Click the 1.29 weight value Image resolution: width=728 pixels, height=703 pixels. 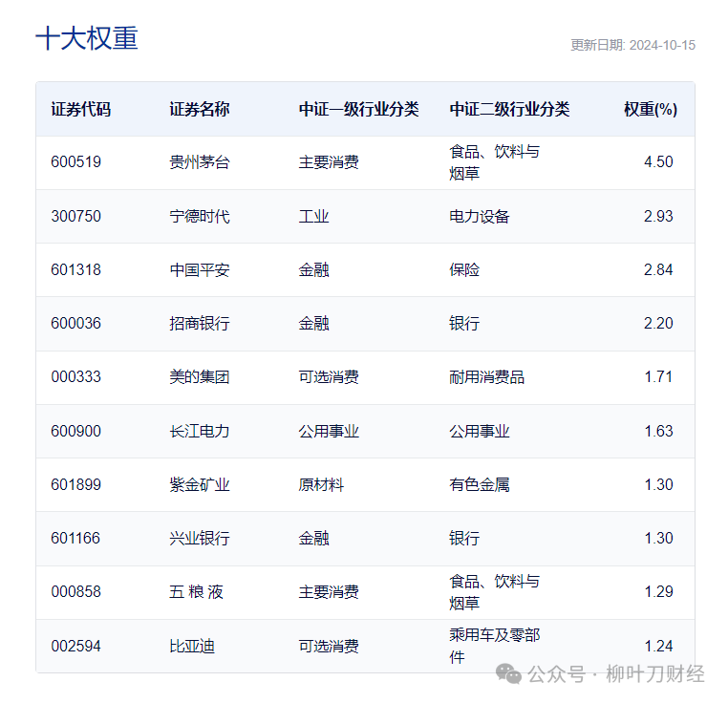[x=658, y=591]
